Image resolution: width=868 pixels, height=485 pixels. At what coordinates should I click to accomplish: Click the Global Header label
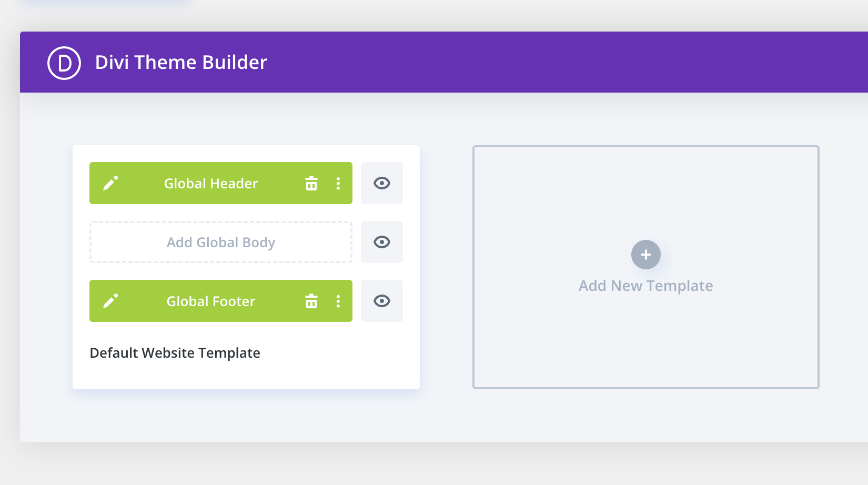coord(211,184)
